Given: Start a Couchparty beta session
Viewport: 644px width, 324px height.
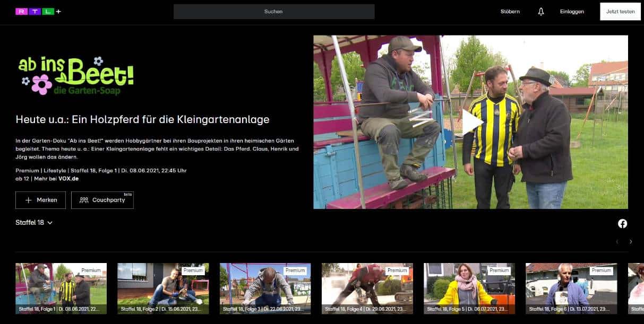Looking at the screenshot, I should [x=102, y=200].
